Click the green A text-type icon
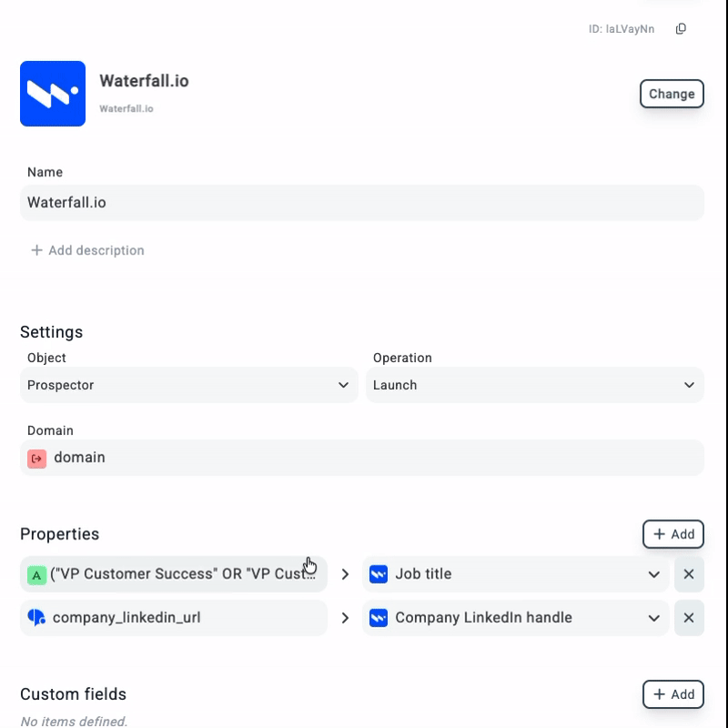The image size is (728, 728). (x=36, y=575)
